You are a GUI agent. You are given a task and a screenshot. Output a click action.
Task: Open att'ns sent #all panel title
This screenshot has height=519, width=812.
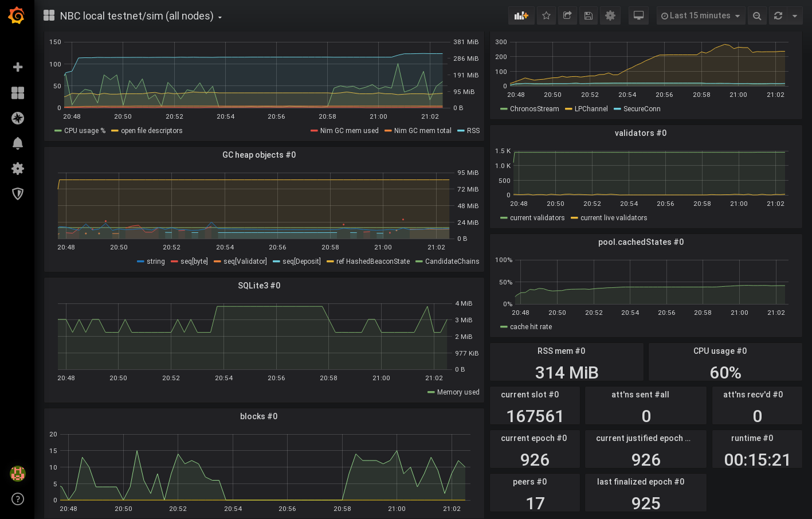tap(640, 395)
